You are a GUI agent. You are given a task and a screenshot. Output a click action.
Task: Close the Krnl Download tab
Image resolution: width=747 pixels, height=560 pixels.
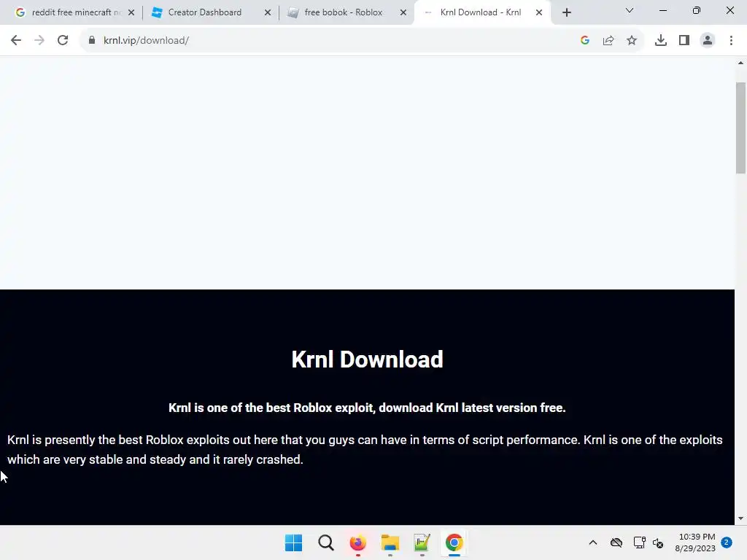click(539, 12)
